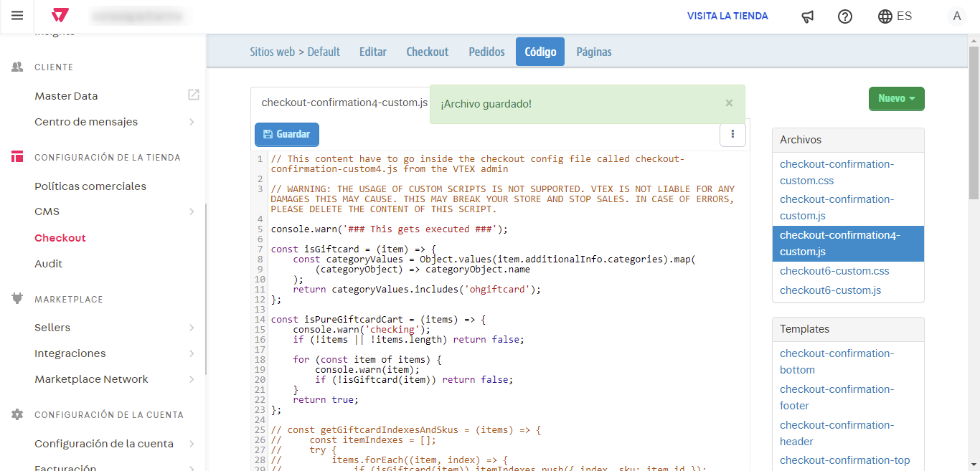Viewport: 980px width, 471px height.
Task: Click the Guardar save button
Action: (x=286, y=134)
